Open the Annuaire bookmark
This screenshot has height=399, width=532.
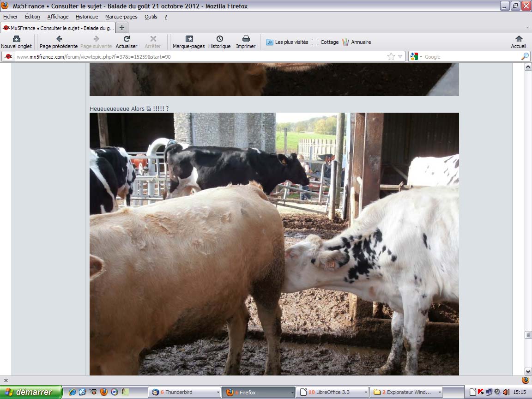point(357,42)
